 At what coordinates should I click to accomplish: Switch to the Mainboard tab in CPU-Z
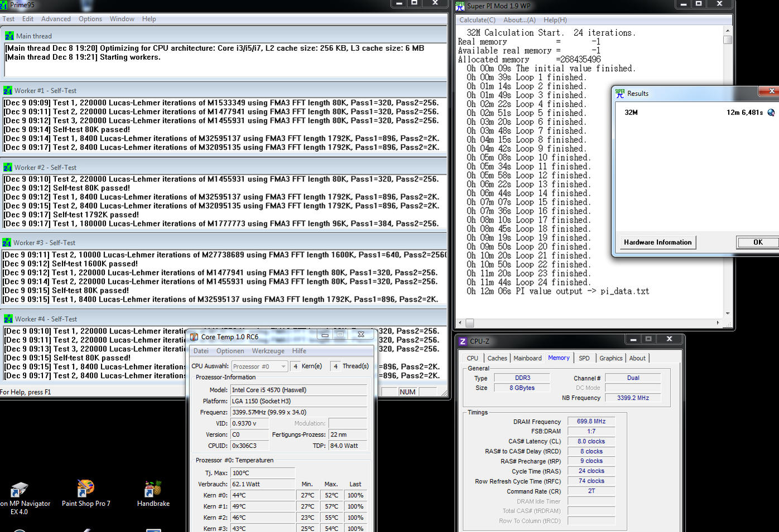(527, 359)
